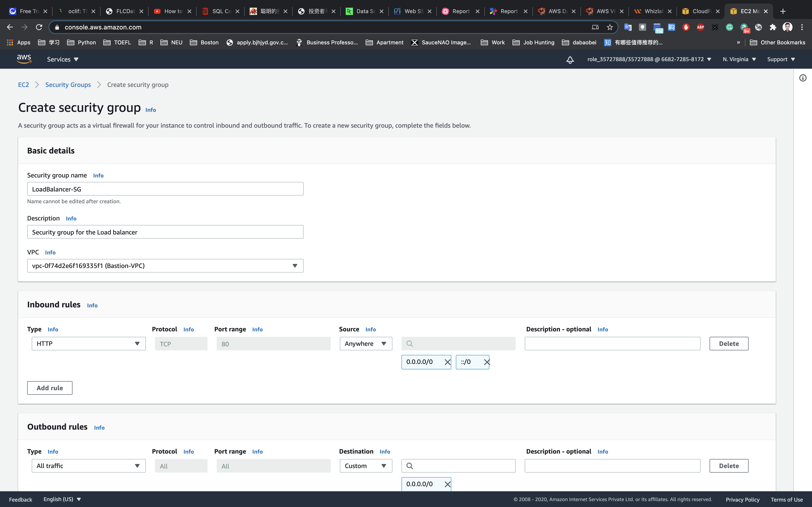Reload the page with refresh icon
Image resolution: width=812 pixels, height=507 pixels.
(39, 27)
